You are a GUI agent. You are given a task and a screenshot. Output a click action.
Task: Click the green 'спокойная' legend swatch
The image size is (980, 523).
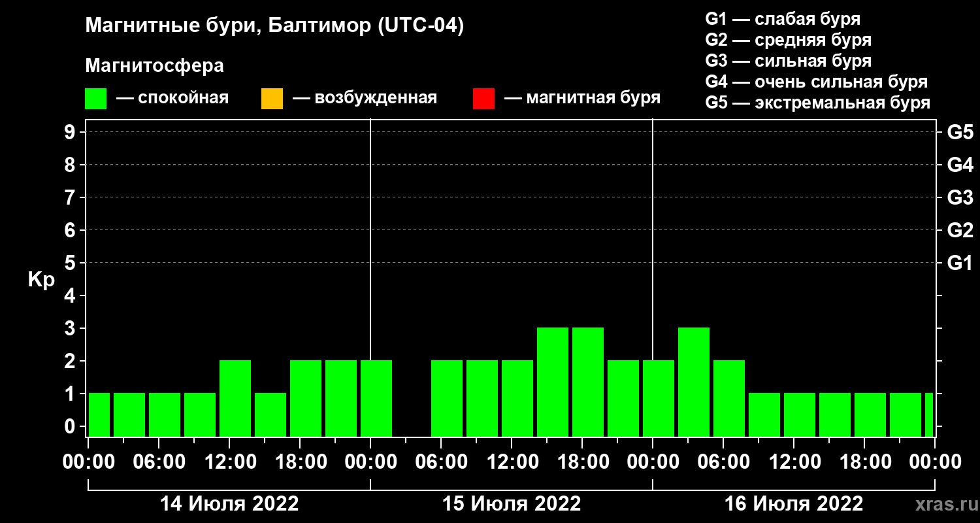click(x=95, y=99)
